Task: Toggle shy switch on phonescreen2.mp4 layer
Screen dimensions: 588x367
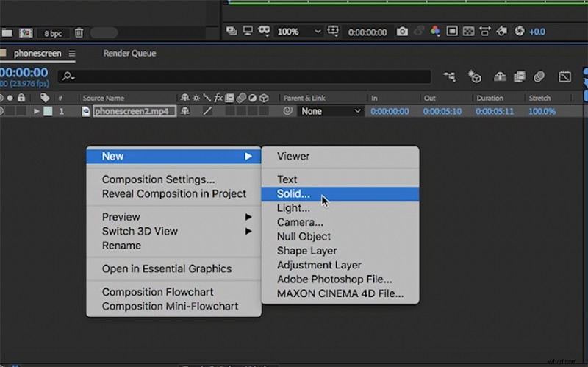Action: tap(185, 111)
